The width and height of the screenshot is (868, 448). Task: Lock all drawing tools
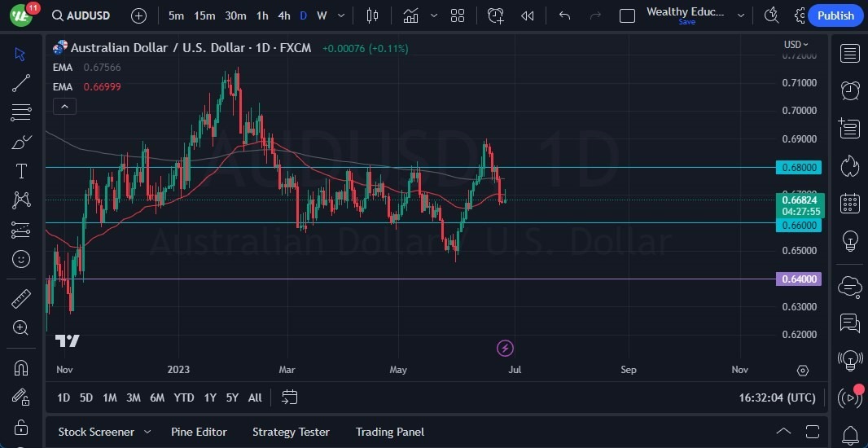(x=21, y=427)
